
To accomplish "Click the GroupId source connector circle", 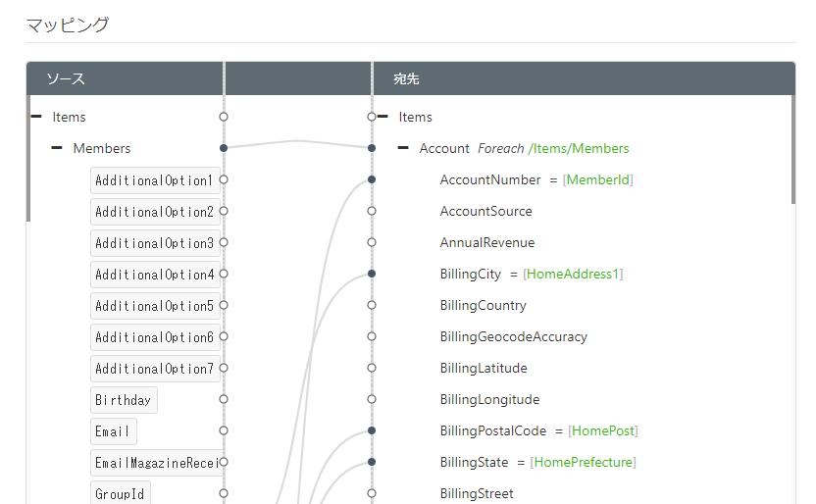I will pos(224,493).
